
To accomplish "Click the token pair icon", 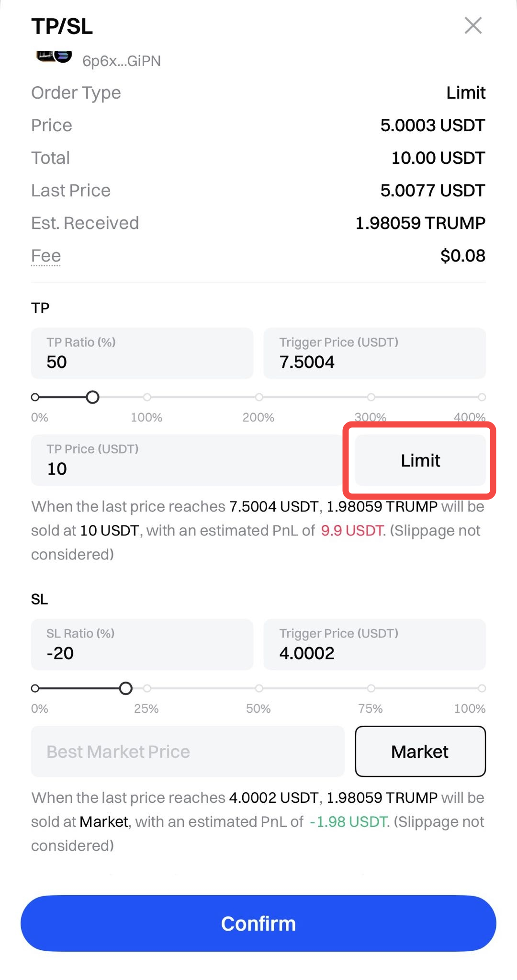I will (x=54, y=57).
